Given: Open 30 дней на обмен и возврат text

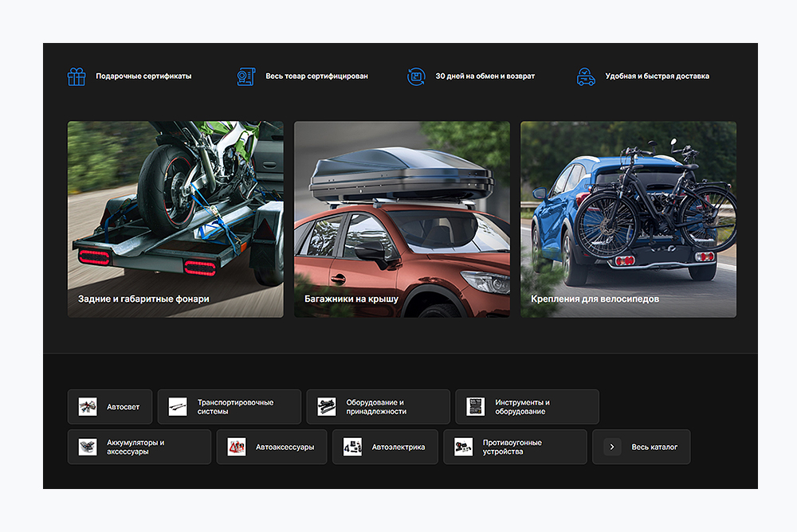Looking at the screenshot, I should (x=485, y=76).
